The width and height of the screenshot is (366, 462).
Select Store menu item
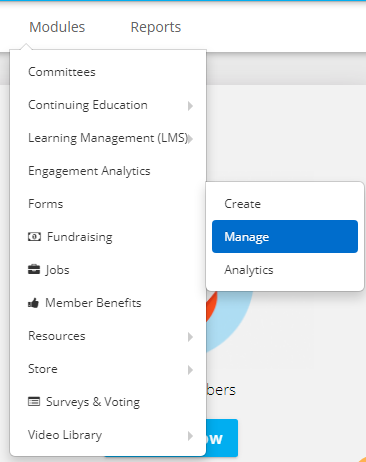coord(43,369)
